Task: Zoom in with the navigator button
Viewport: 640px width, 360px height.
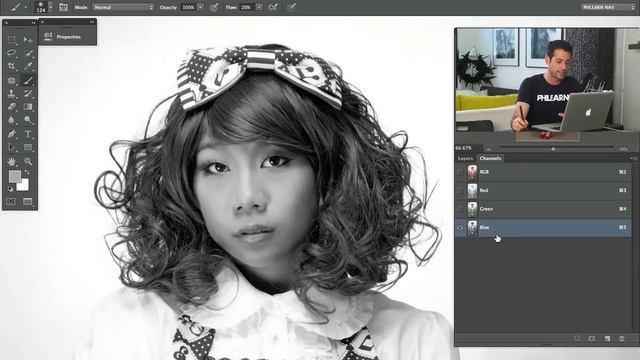Action: (623, 149)
